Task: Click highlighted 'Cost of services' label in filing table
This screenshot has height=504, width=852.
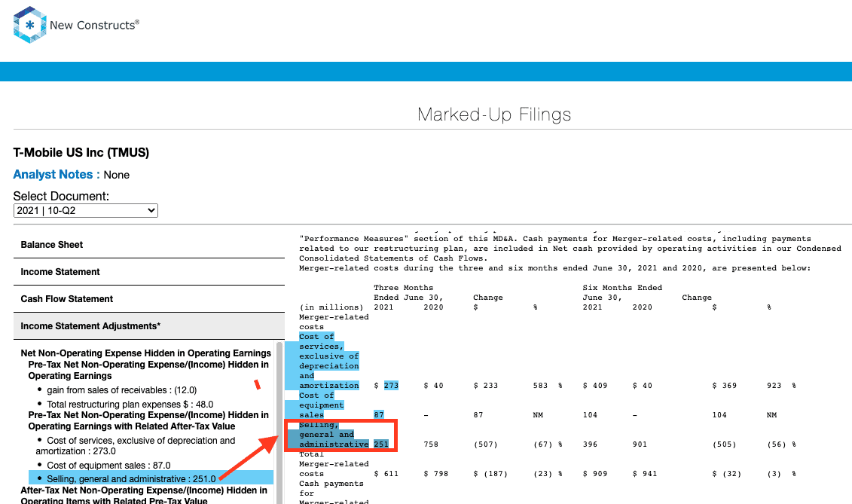Action: [x=328, y=361]
